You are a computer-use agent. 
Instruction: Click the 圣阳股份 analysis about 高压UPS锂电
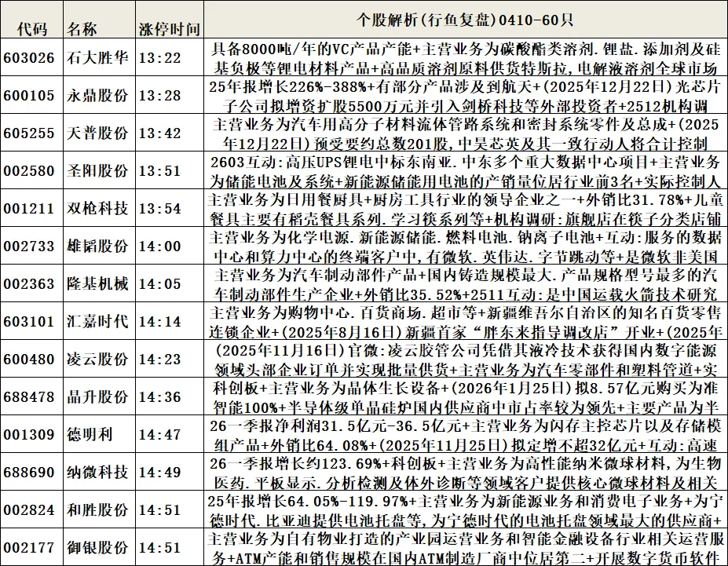[466, 171]
